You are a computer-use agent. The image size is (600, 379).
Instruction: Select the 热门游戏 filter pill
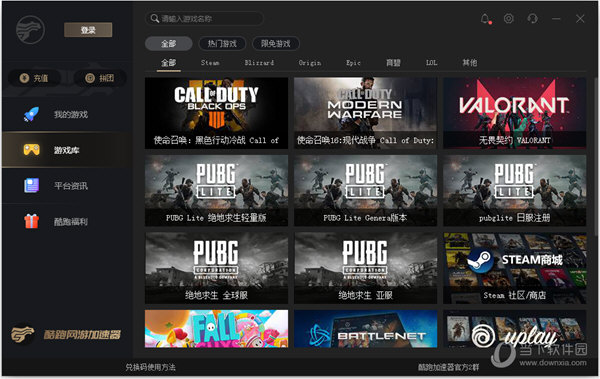click(222, 44)
